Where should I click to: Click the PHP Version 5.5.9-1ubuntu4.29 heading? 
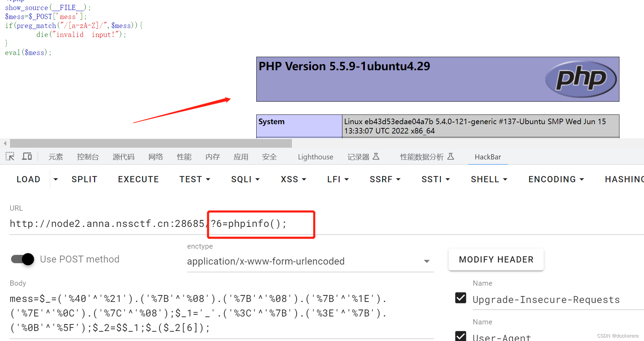coord(344,66)
